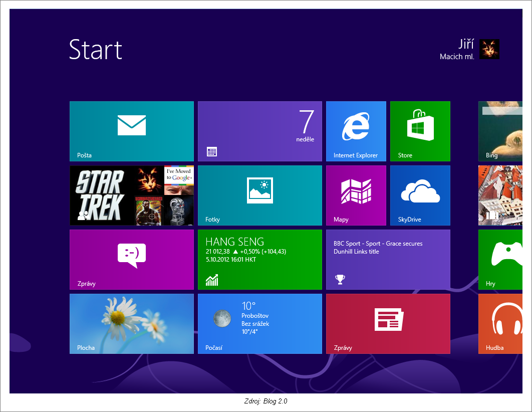Launch the Hry Xbox games tile
Viewport: 532px width, 412px height.
(x=500, y=259)
